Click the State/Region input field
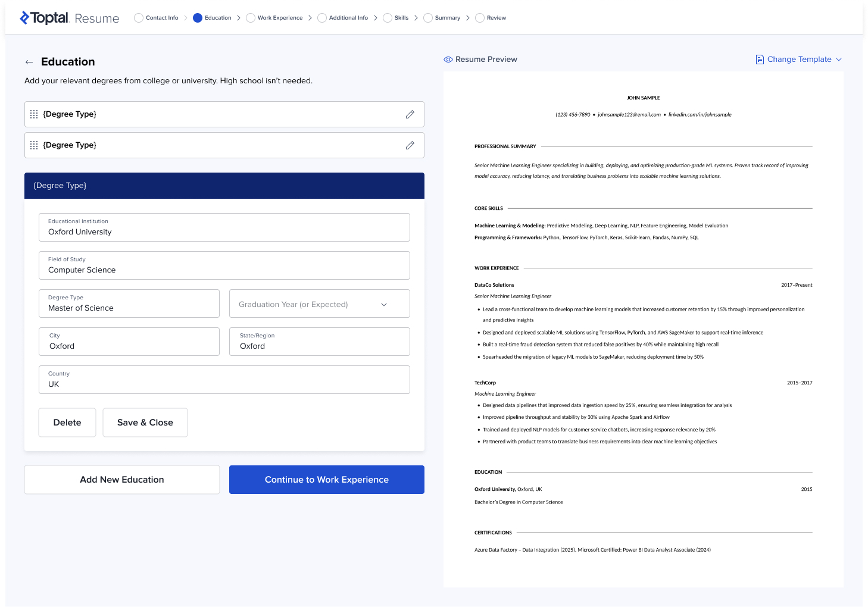The width and height of the screenshot is (868, 607). pos(320,342)
